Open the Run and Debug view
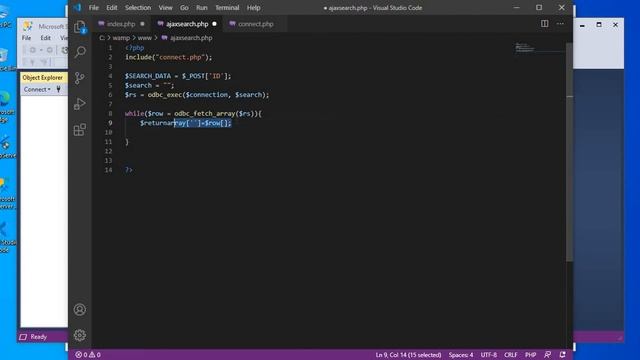640x360 pixels. point(80,104)
